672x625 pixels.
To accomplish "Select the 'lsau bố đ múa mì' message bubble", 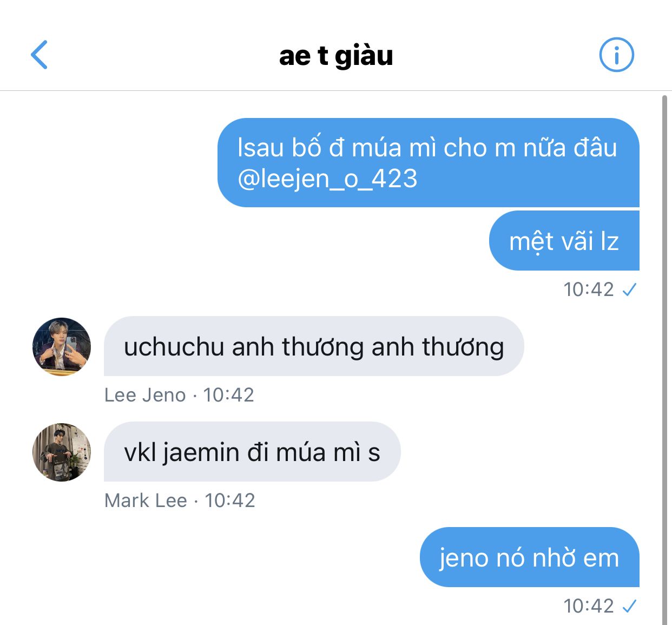I will pyautogui.click(x=429, y=162).
